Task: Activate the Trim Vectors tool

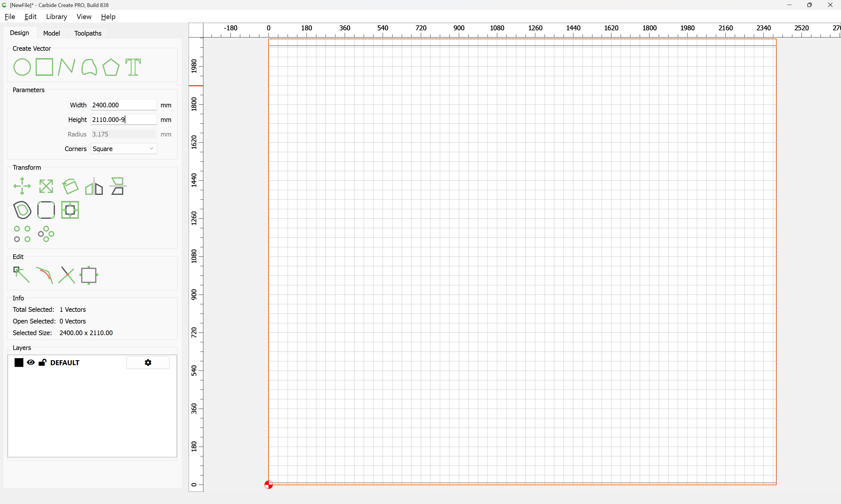Action: pyautogui.click(x=66, y=275)
